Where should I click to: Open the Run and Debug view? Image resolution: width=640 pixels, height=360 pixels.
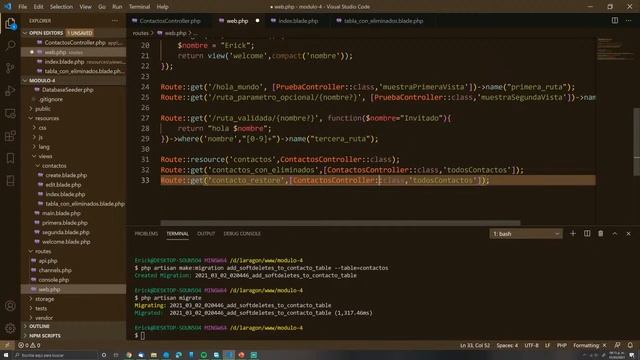(10, 91)
